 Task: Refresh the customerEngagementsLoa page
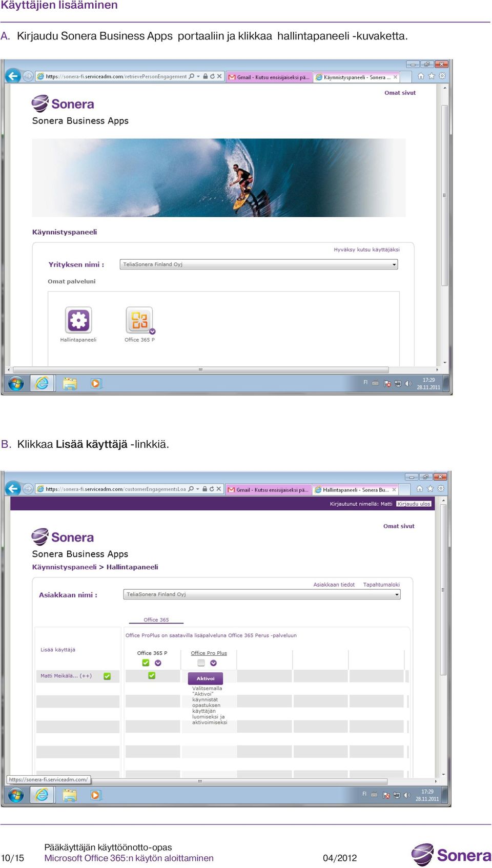click(x=212, y=489)
